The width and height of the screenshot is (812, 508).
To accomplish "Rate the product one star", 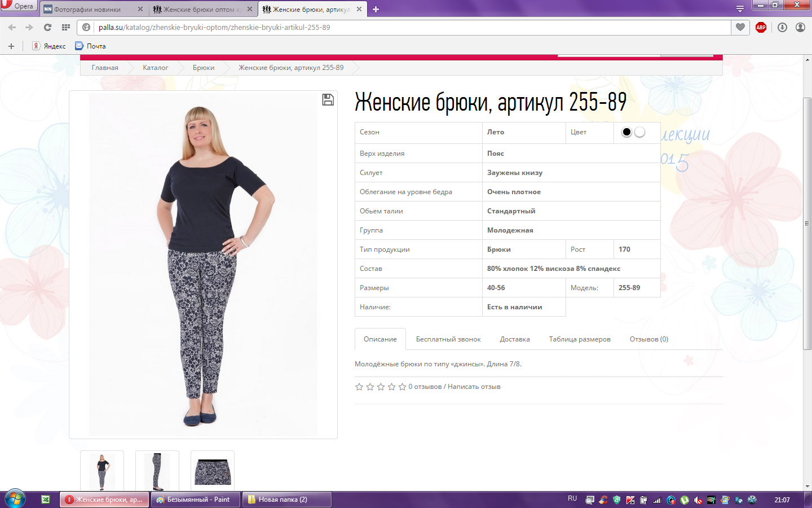I will coord(359,387).
